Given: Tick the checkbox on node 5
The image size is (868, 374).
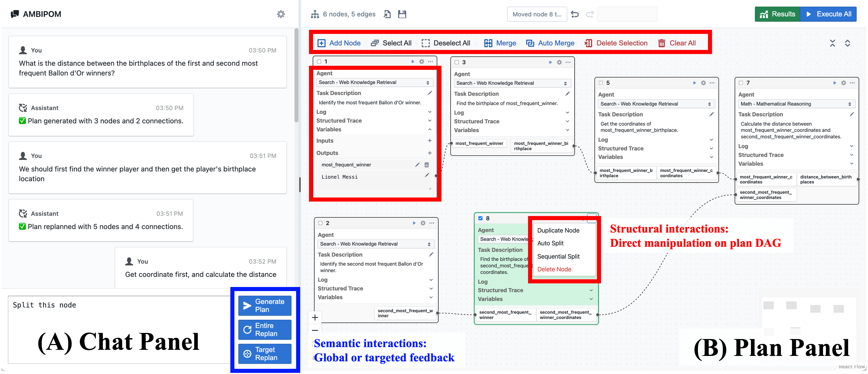Looking at the screenshot, I should pyautogui.click(x=600, y=83).
